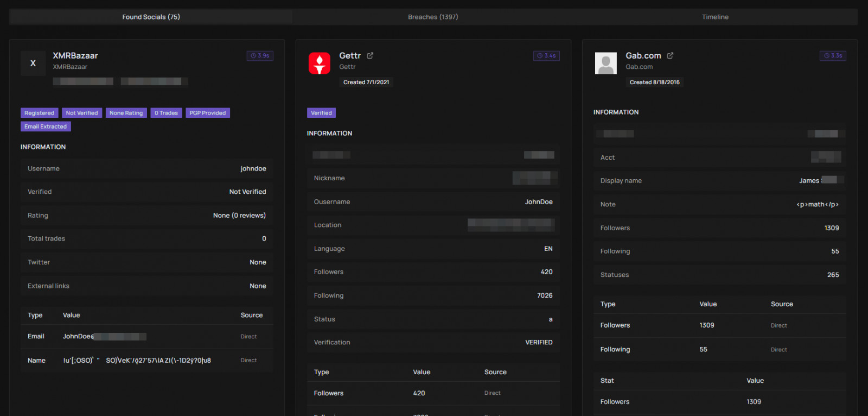Click the XMRBazaar X logo icon
The width and height of the screenshot is (868, 416).
coord(33,64)
